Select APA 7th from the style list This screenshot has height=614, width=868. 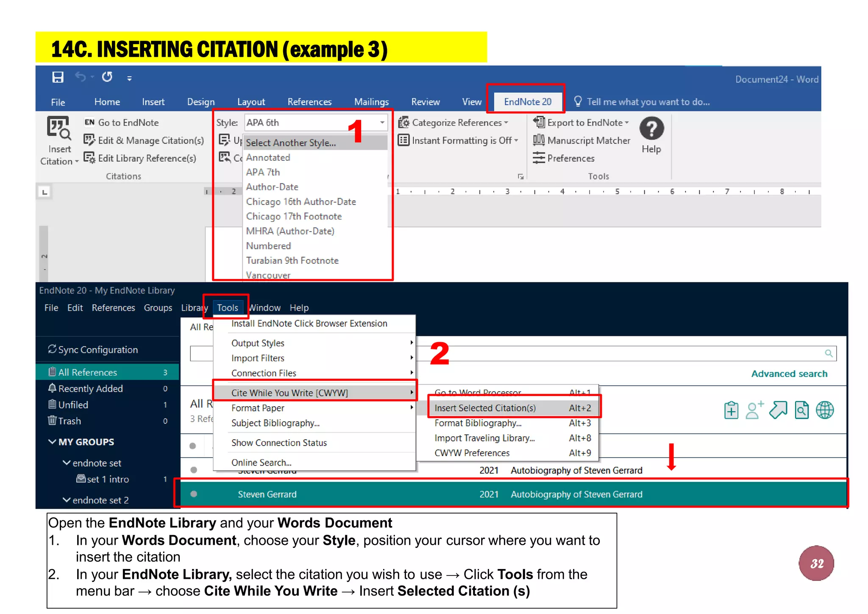tap(263, 172)
